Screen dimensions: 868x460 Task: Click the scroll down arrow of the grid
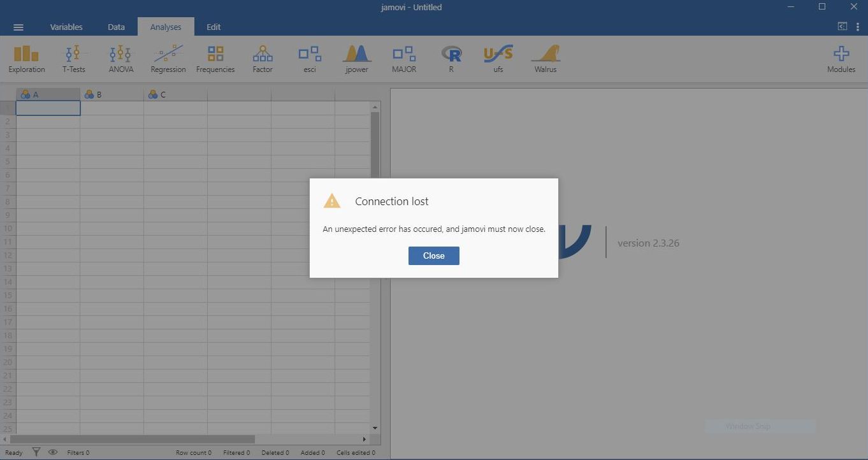click(375, 428)
